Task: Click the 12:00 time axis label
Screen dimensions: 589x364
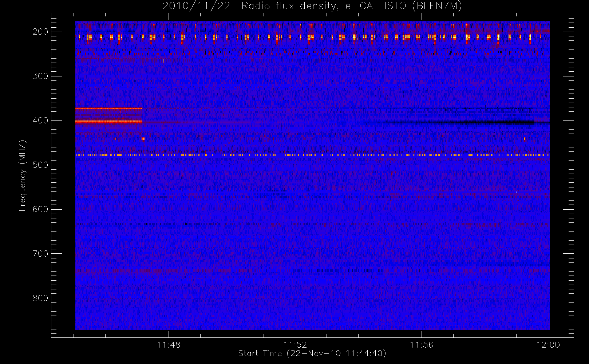Action: pyautogui.click(x=548, y=345)
